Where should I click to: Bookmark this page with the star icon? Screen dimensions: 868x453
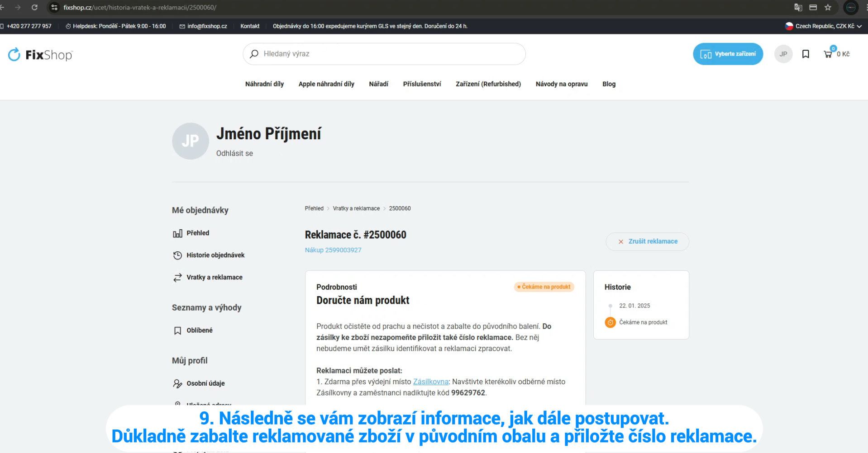point(828,7)
